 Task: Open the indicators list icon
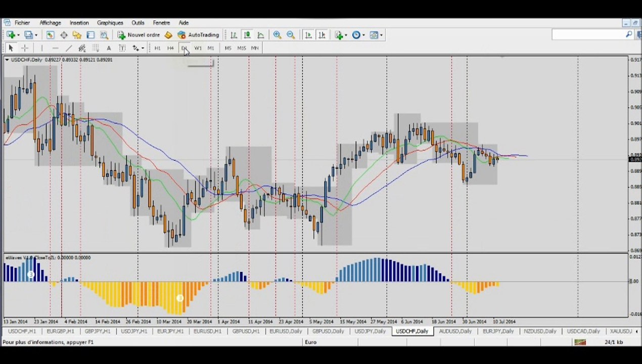[339, 35]
